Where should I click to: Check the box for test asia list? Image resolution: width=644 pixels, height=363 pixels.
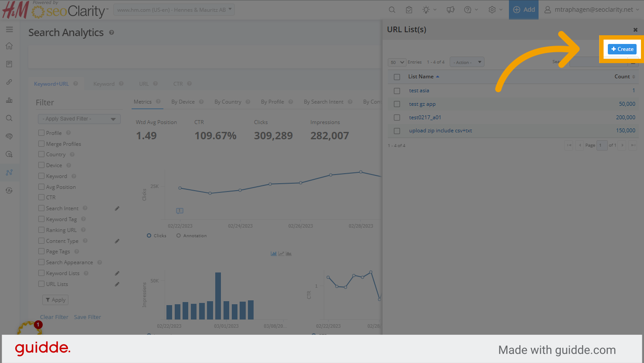[x=397, y=91]
